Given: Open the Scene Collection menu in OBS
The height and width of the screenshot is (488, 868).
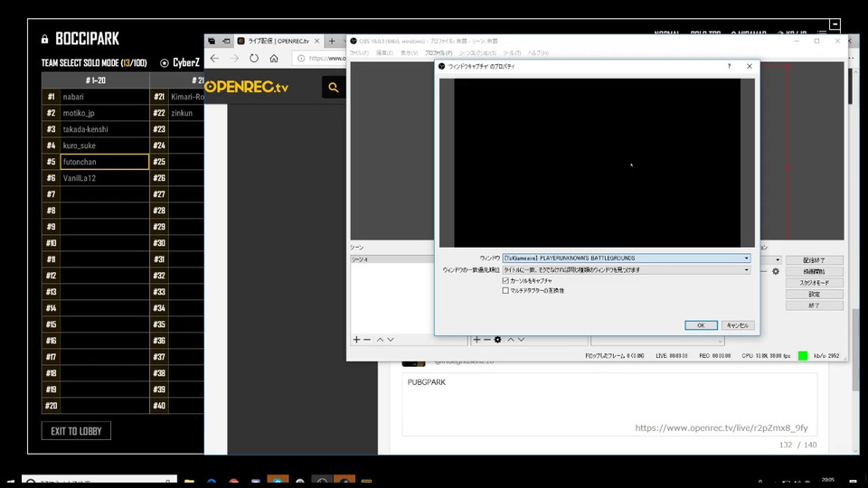Looking at the screenshot, I should coord(477,53).
